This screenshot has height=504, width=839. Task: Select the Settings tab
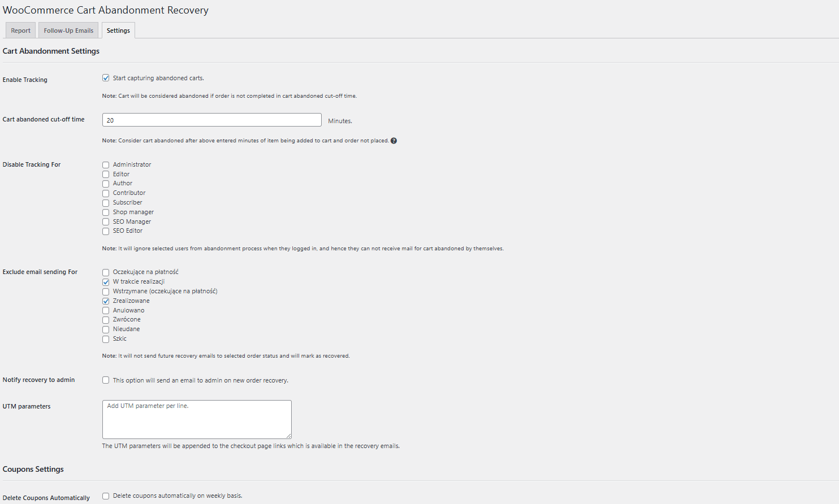pyautogui.click(x=118, y=30)
